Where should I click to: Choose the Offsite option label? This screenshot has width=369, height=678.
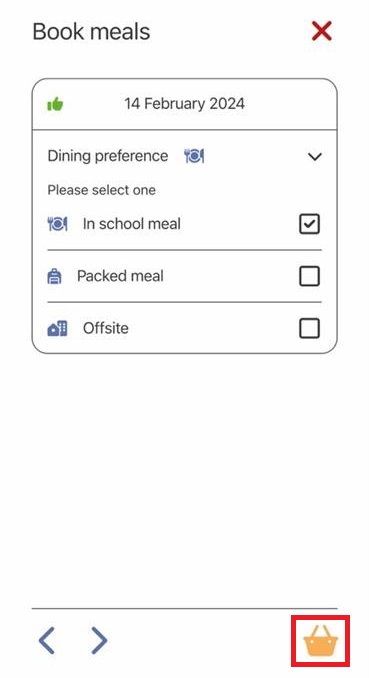point(106,328)
